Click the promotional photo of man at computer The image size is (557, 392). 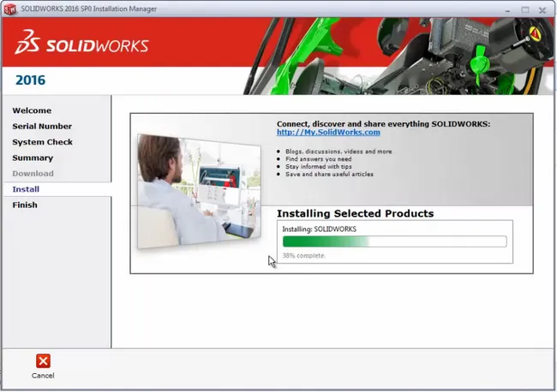(199, 192)
